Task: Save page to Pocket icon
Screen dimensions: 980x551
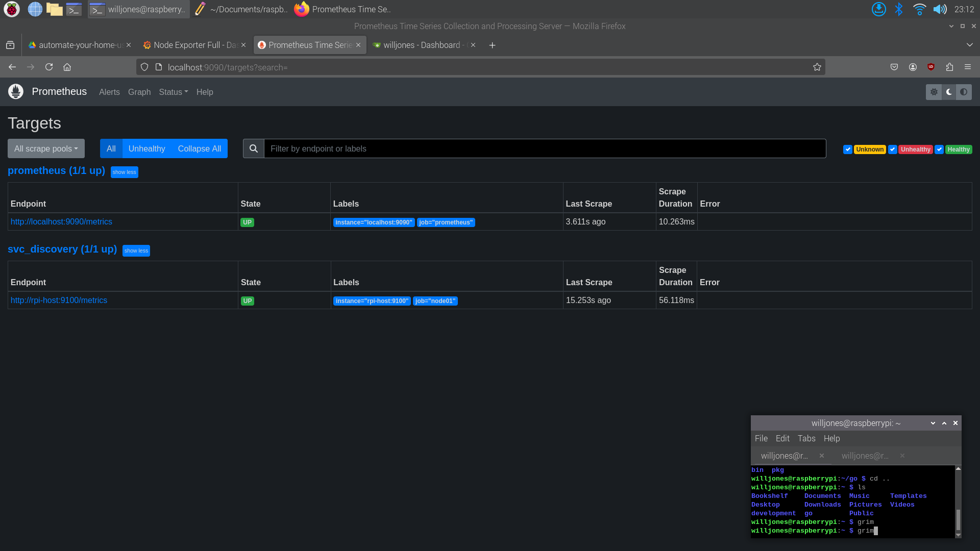Action: (x=894, y=67)
